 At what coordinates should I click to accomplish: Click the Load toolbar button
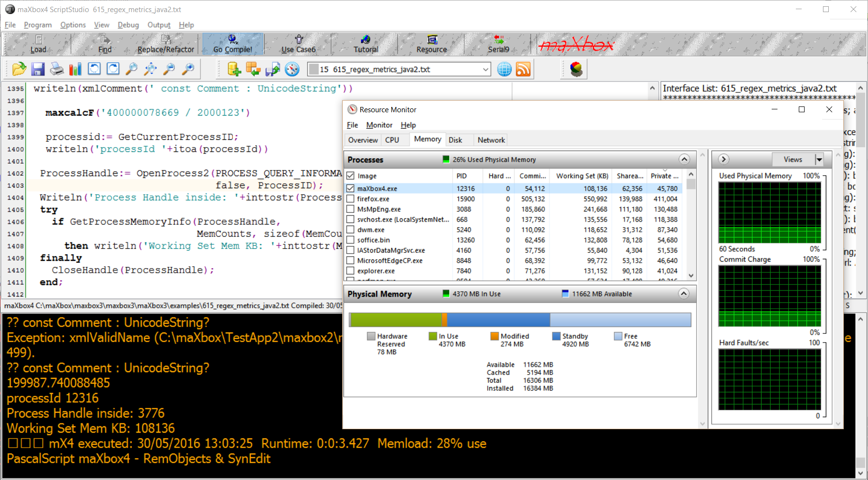[x=38, y=44]
